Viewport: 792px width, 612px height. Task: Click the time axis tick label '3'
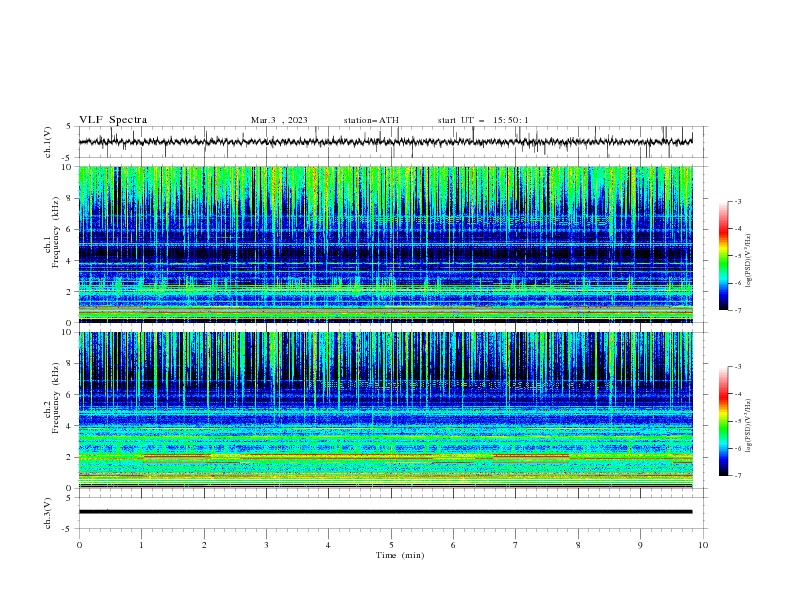click(266, 545)
